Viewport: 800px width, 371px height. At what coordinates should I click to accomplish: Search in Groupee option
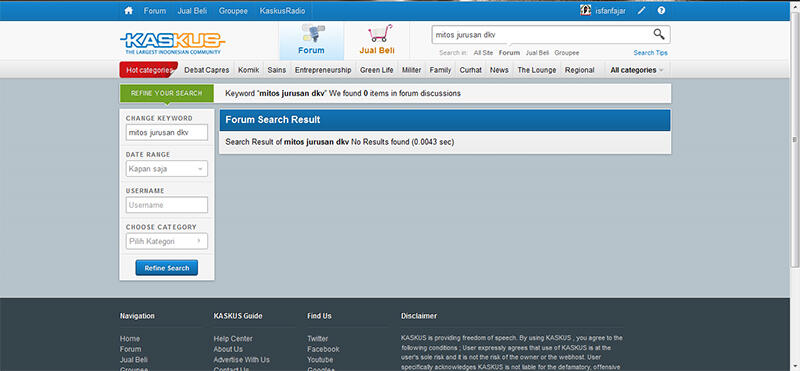[567, 53]
